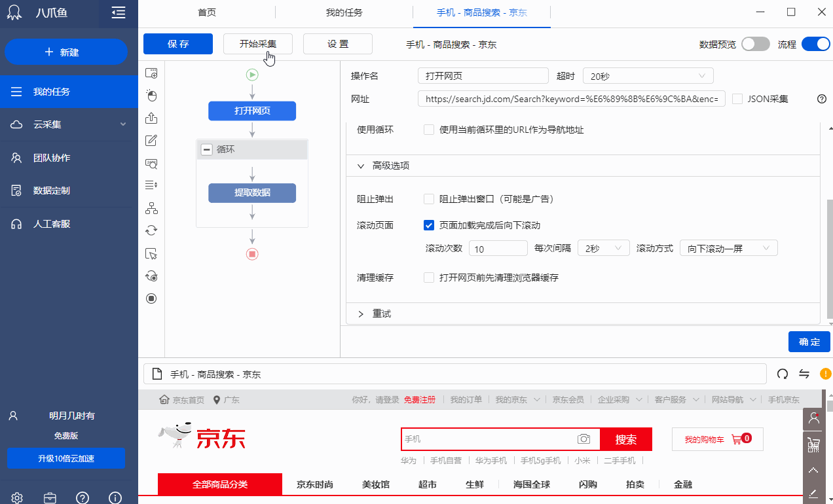Open 滚动方式 向下滚动一屏 dropdown
Viewport: 833px width, 504px height.
point(729,249)
